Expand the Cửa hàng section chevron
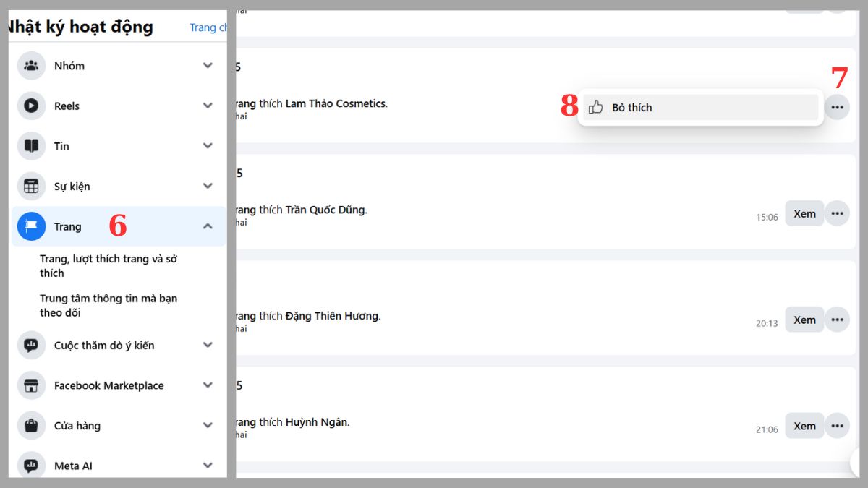 [208, 426]
